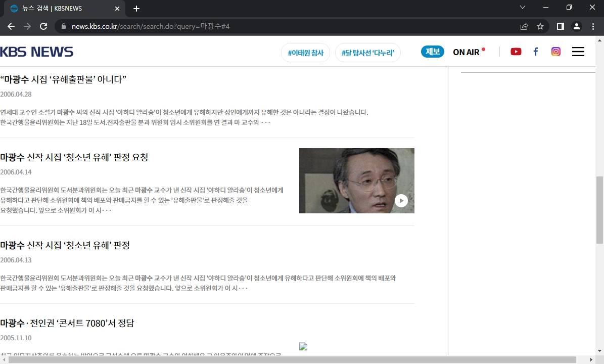Open the hamburger site menu

[578, 52]
